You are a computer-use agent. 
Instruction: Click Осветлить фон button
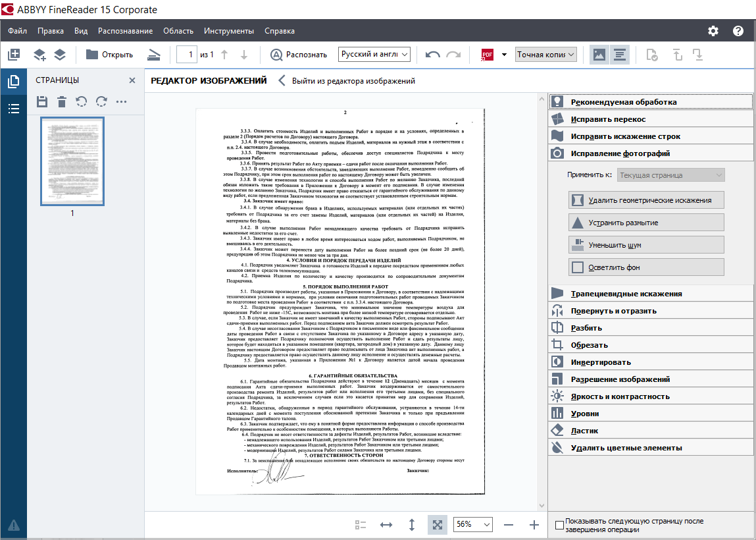[x=647, y=267]
